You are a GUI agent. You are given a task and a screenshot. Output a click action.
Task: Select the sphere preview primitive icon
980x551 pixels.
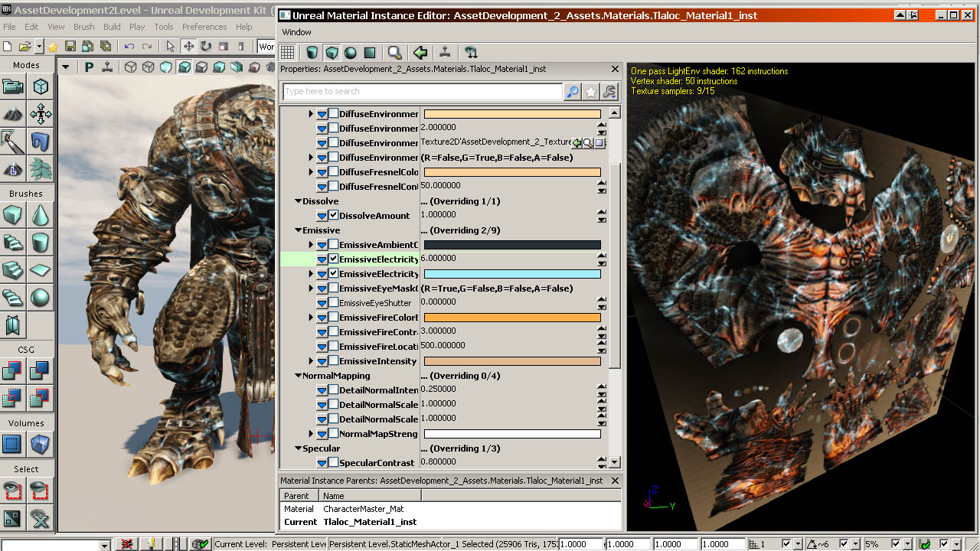pyautogui.click(x=351, y=53)
